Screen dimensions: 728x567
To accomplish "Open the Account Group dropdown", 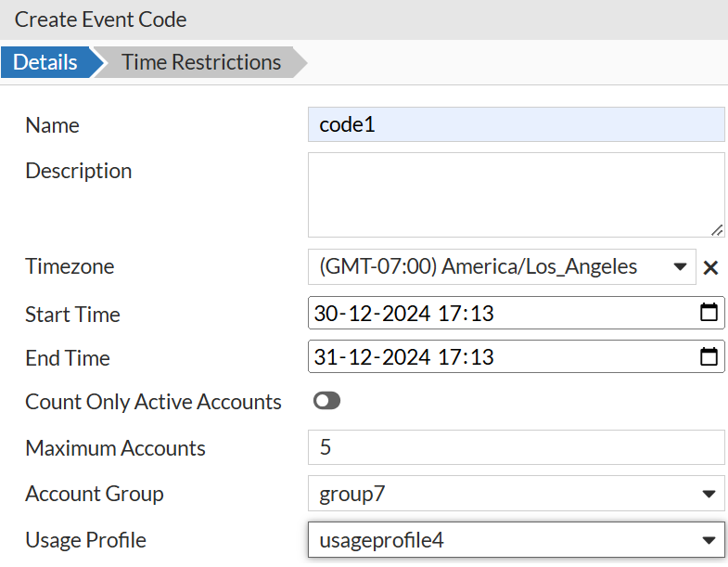I will [x=517, y=493].
